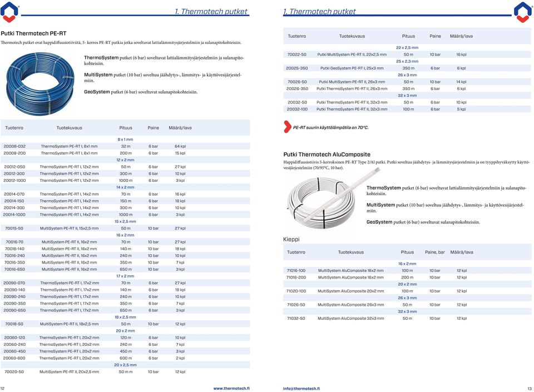
Task: Select product number 20014-1000
Action: pos(14,215)
